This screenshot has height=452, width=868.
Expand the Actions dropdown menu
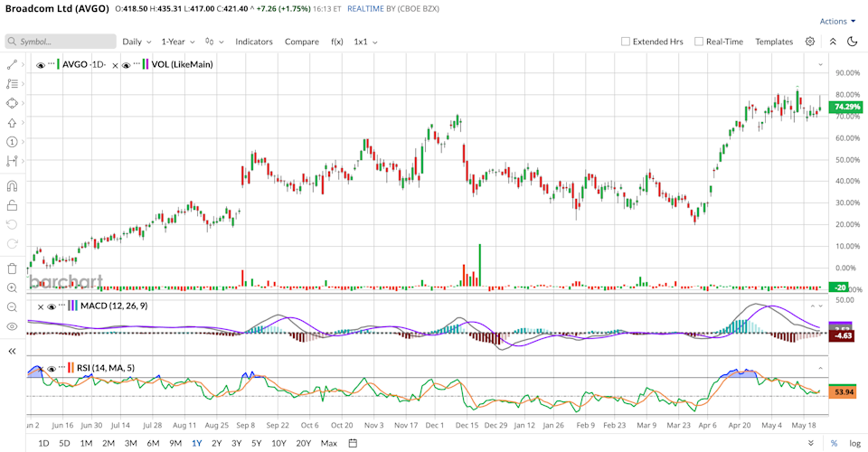(x=837, y=21)
